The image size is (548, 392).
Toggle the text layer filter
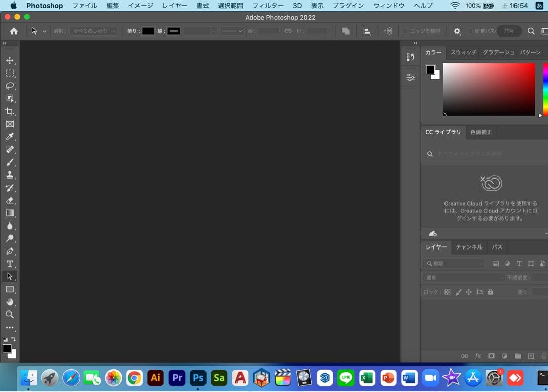(x=519, y=263)
